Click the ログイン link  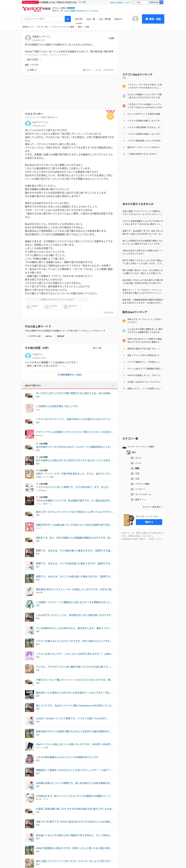pyautogui.click(x=56, y=11)
